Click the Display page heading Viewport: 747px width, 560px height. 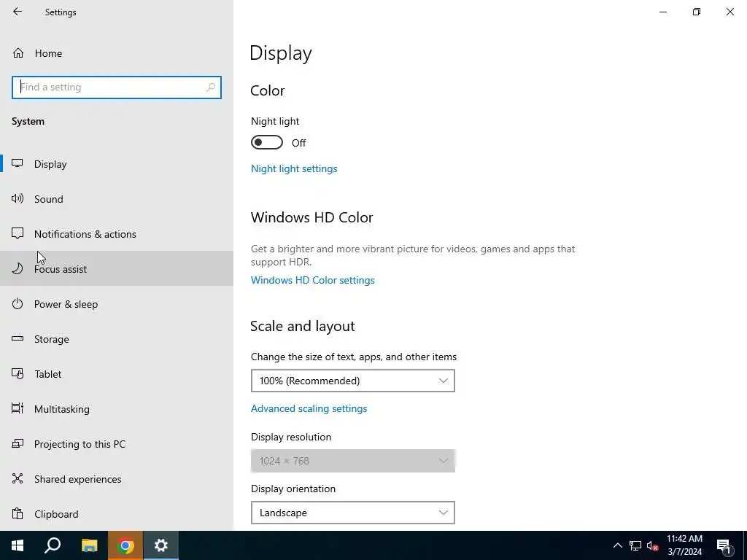(281, 53)
